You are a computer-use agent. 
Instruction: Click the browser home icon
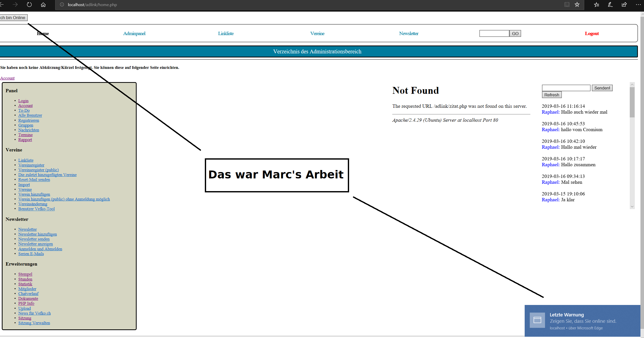tap(43, 5)
